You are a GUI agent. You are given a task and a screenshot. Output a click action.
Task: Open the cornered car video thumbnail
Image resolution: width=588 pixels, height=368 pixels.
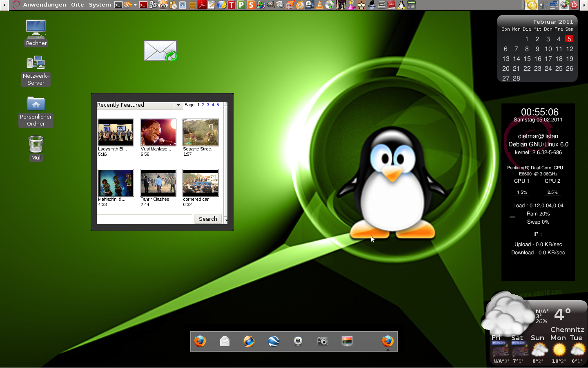[201, 183]
